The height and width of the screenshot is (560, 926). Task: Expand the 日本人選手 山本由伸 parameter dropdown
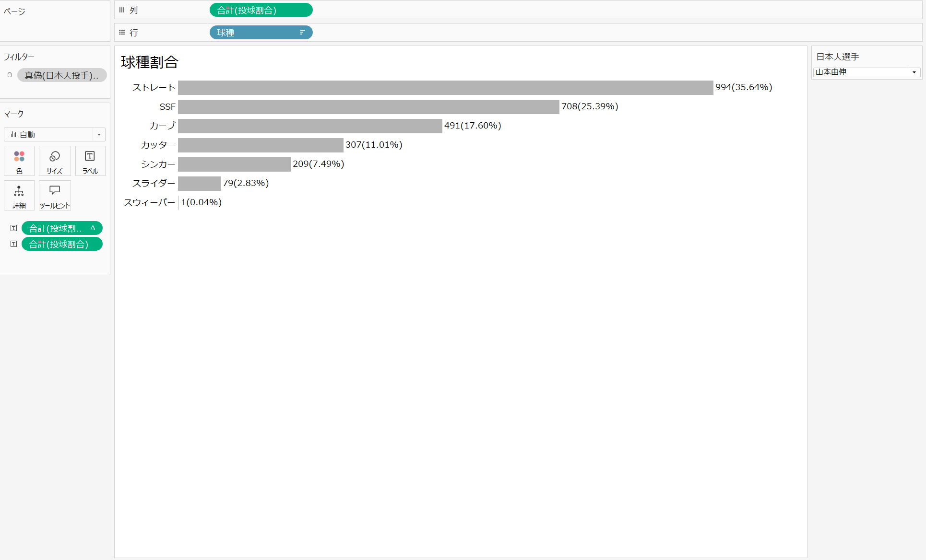pos(914,72)
